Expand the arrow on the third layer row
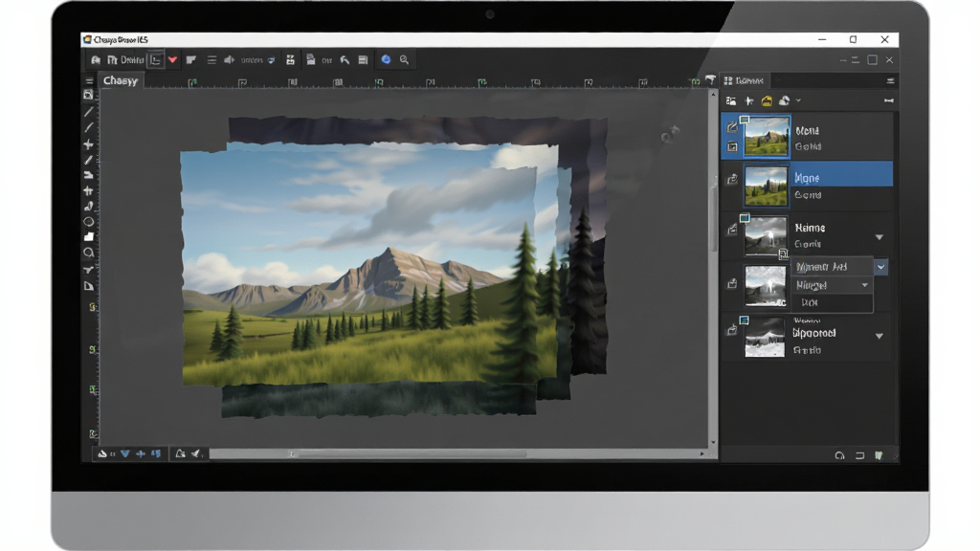The height and width of the screenshot is (551, 980). [880, 237]
